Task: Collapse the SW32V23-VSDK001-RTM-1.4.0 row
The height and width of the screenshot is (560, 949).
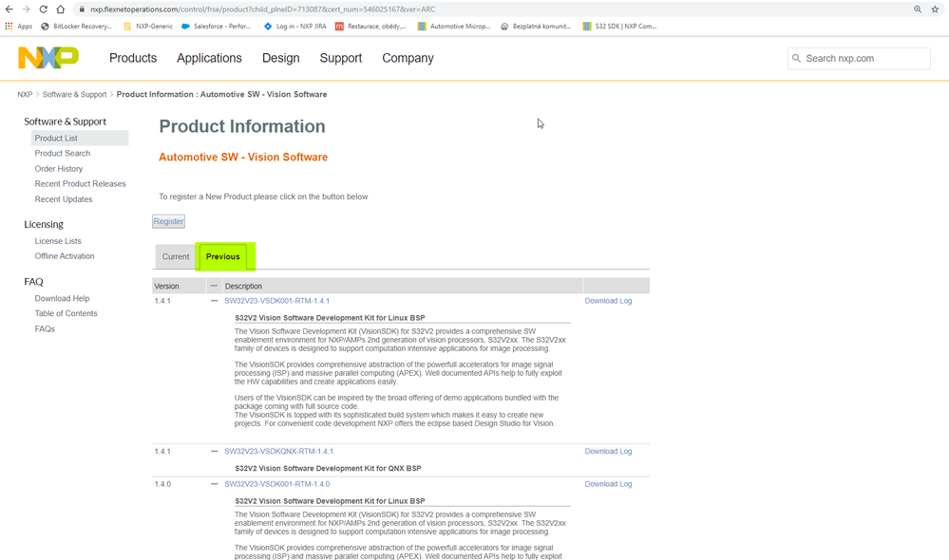Action: pos(214,484)
